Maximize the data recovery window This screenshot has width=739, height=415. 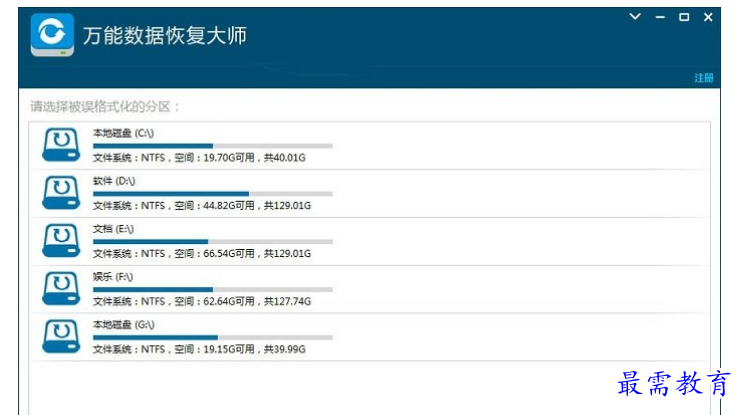[x=684, y=17]
